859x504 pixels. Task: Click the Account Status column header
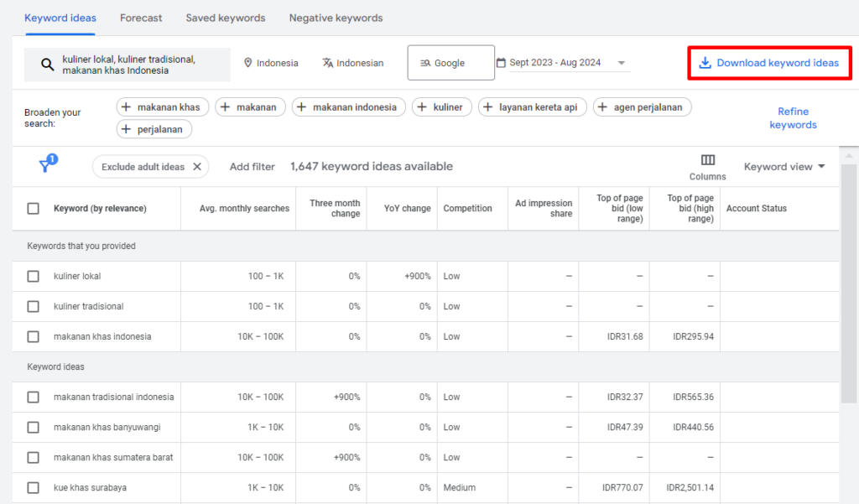coord(756,209)
